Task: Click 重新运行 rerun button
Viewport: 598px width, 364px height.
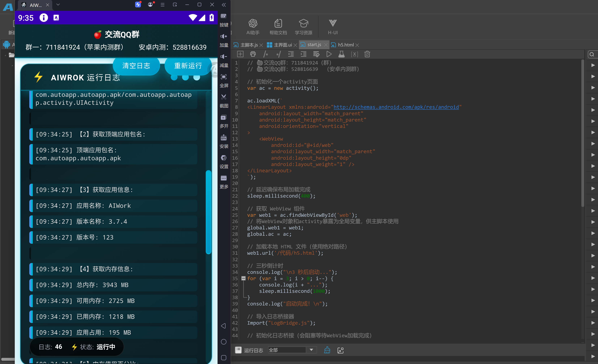Action: 188,66
